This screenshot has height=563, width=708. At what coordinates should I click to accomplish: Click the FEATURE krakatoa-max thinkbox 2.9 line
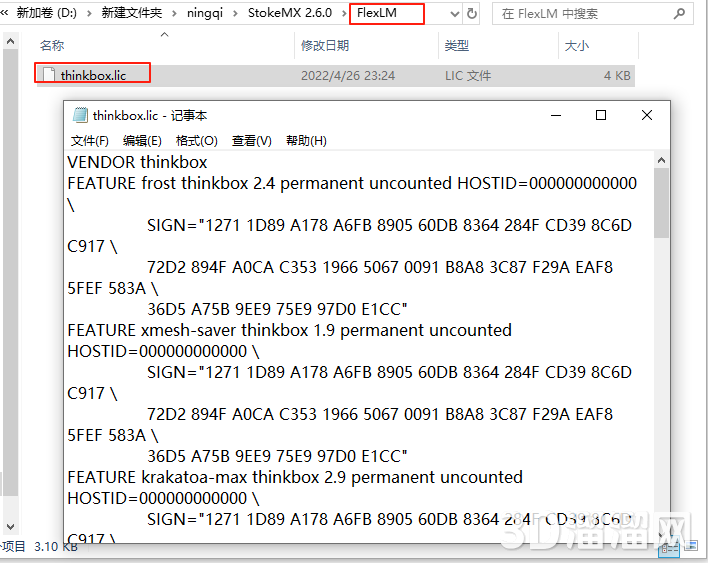click(295, 477)
